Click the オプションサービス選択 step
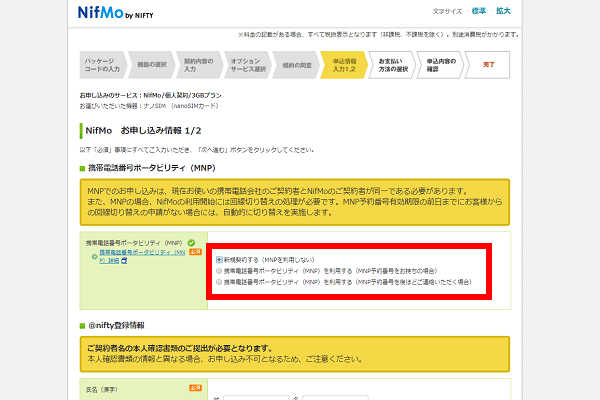Screen dimensions: 600x400 coord(248,65)
